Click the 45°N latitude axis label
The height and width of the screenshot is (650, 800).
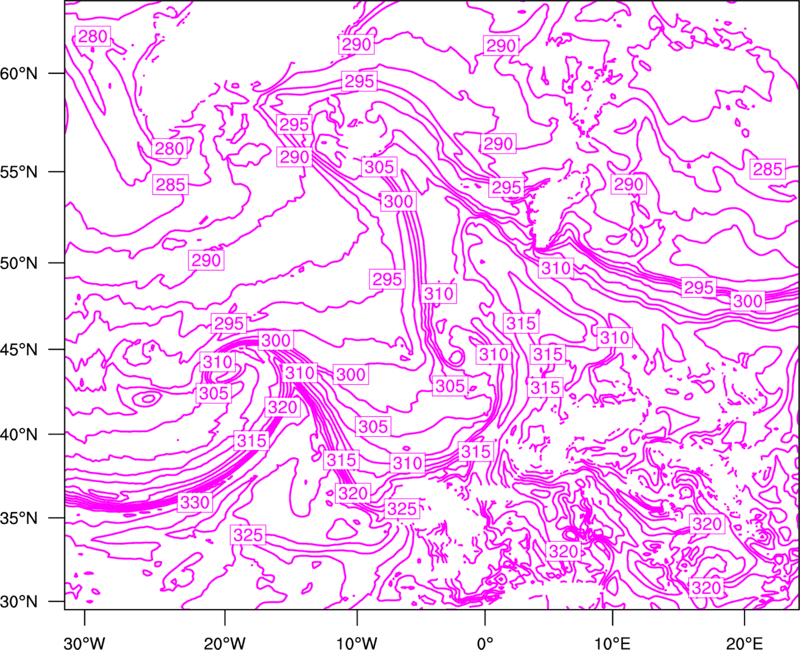pyautogui.click(x=19, y=349)
